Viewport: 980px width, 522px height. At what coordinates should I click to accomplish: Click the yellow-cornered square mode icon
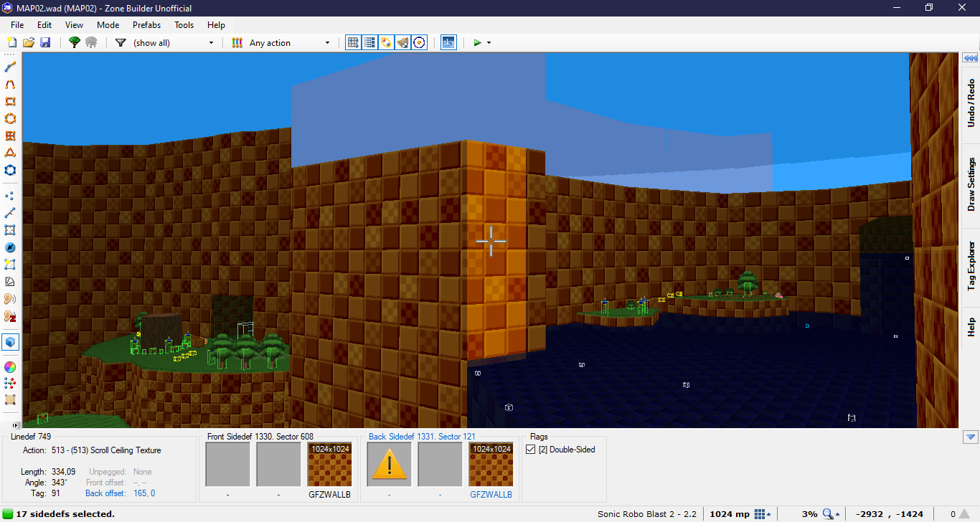coord(10,265)
